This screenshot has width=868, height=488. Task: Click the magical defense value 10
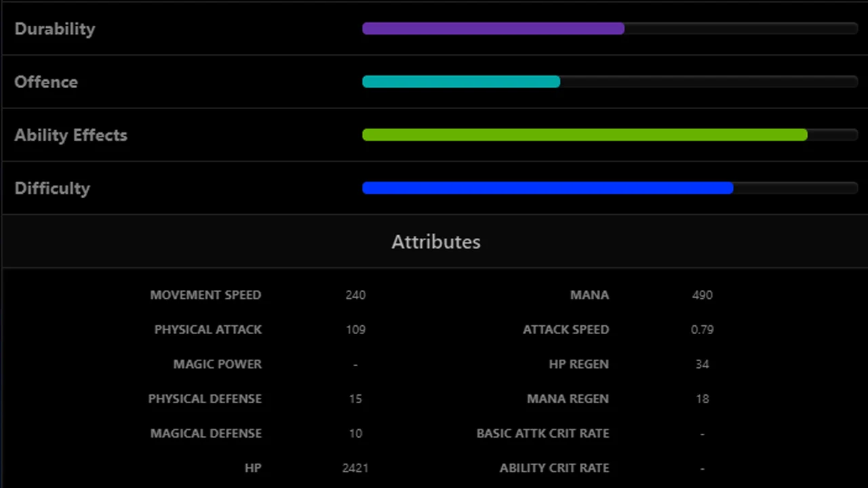coord(355,433)
